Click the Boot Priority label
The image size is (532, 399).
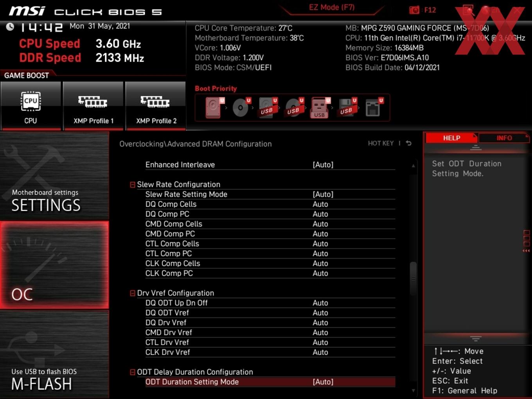(216, 88)
